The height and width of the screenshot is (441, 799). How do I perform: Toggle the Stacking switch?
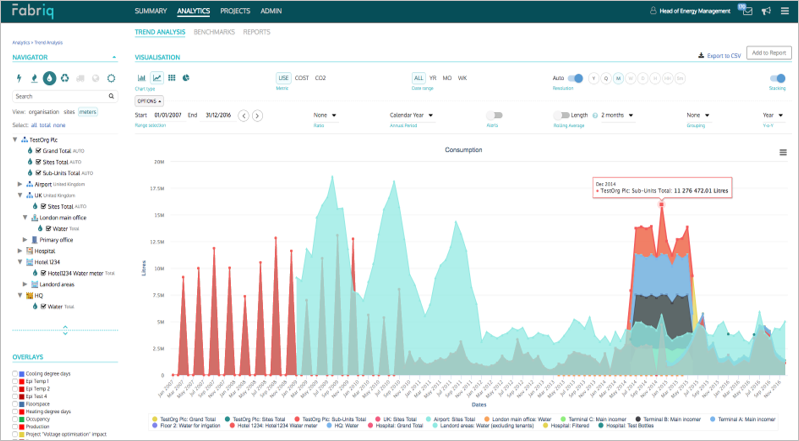click(777, 78)
